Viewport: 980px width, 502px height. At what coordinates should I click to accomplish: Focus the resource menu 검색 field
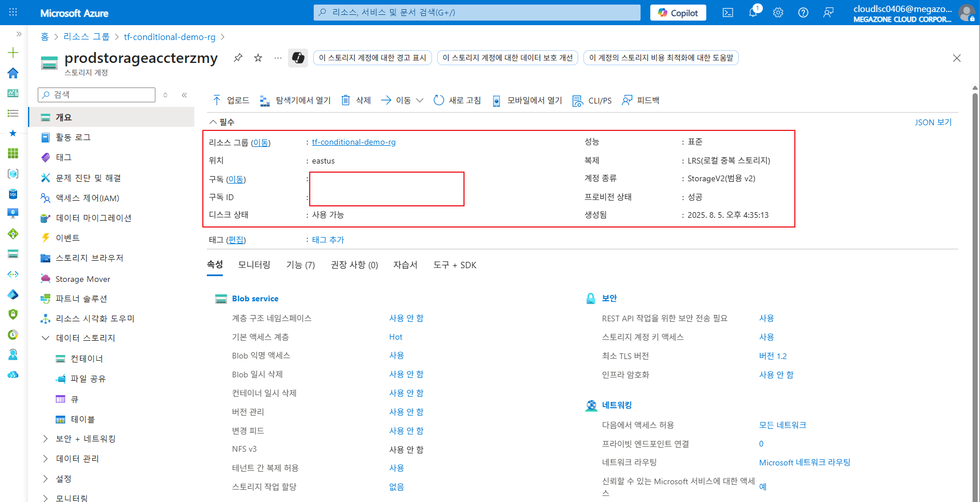pos(97,95)
